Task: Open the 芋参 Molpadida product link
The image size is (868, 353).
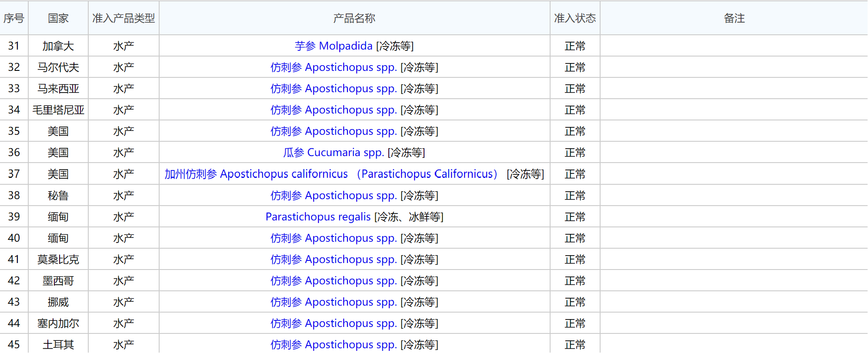Action: pos(334,46)
